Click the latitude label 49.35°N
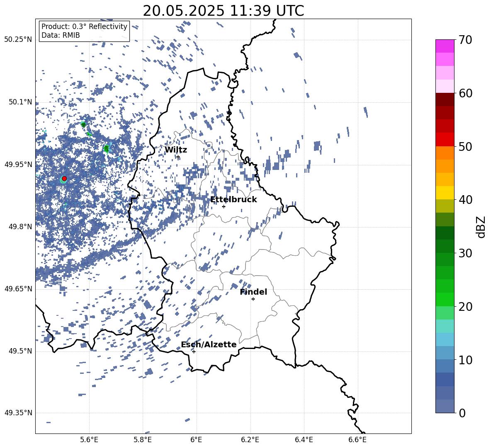This screenshot has height=448, width=491. click(18, 413)
